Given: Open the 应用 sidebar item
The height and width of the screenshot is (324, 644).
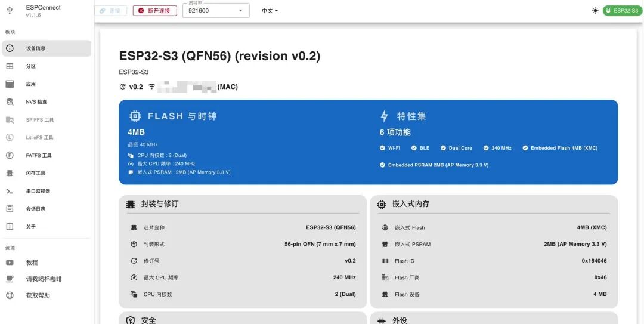Looking at the screenshot, I should point(47,84).
